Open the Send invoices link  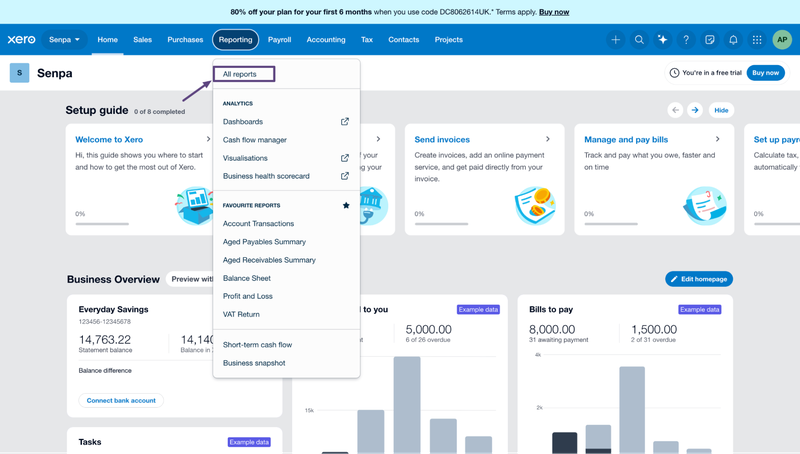pyautogui.click(x=442, y=139)
